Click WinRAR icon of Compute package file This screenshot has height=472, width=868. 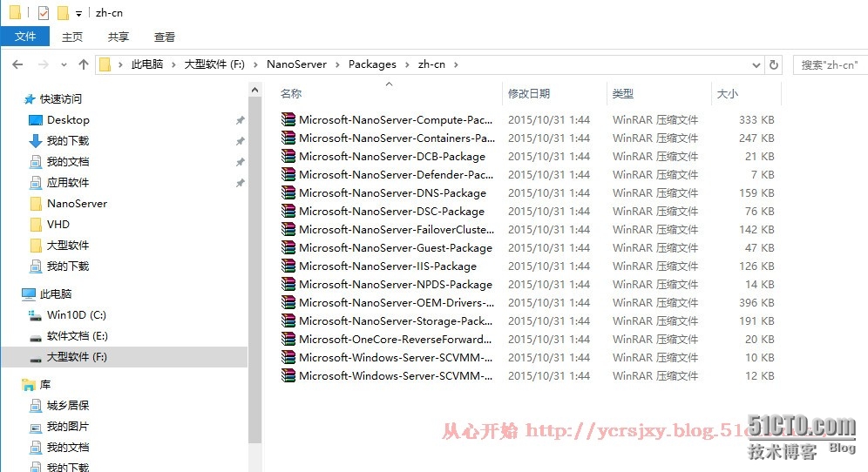(288, 119)
